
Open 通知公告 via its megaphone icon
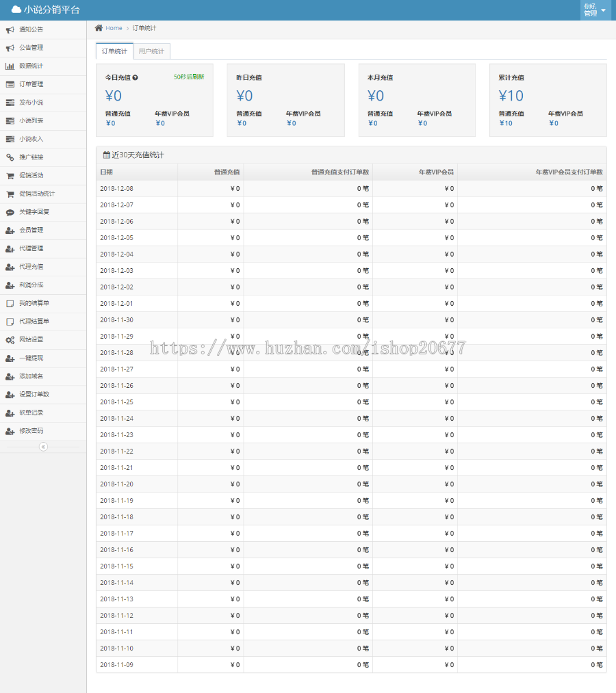click(10, 29)
